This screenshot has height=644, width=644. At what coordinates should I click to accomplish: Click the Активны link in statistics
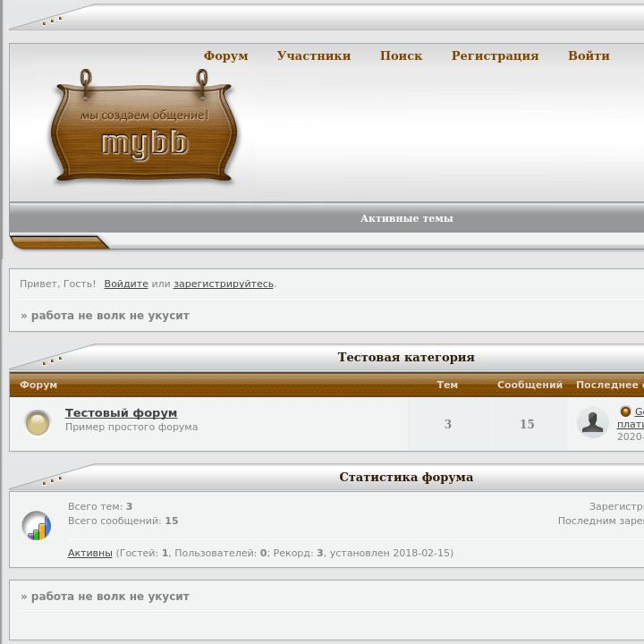pos(90,553)
